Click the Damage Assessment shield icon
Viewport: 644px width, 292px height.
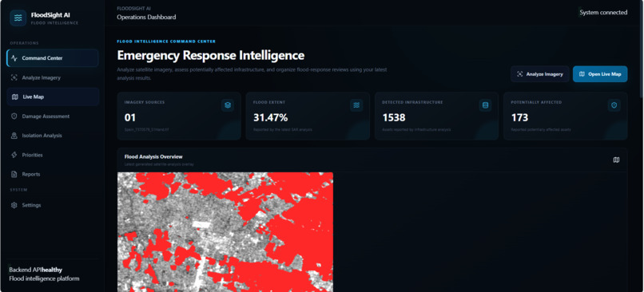point(14,116)
